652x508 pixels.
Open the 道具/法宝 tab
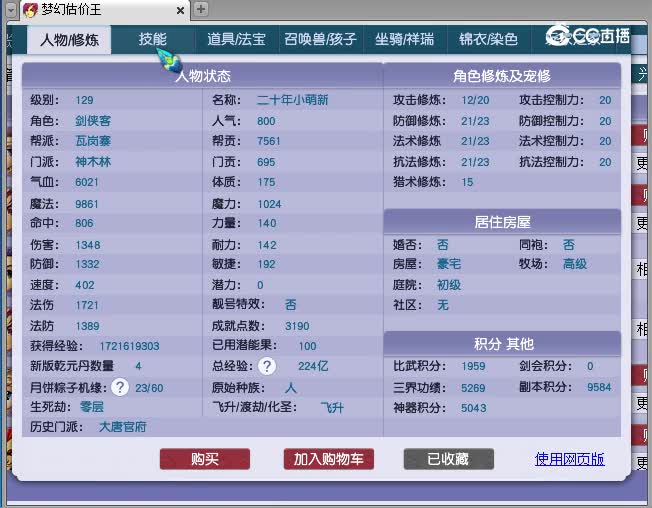tap(236, 39)
